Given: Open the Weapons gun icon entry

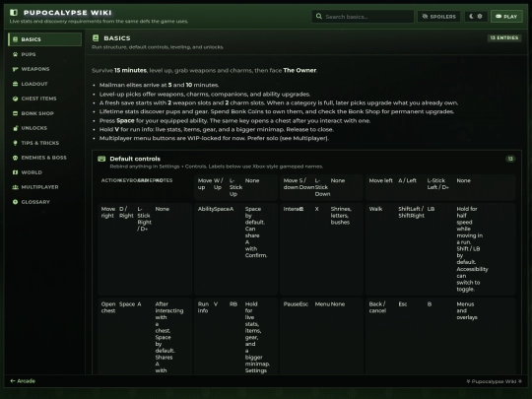Looking at the screenshot, I should 15,69.
